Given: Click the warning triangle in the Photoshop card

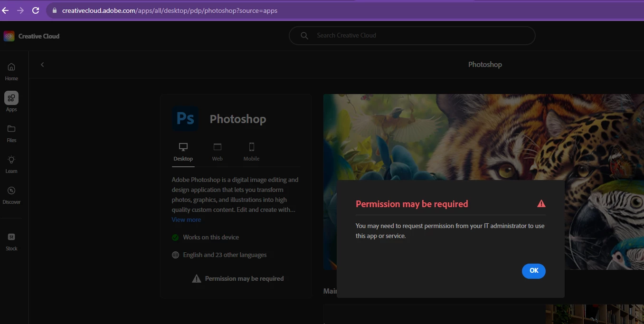Looking at the screenshot, I should click(196, 279).
